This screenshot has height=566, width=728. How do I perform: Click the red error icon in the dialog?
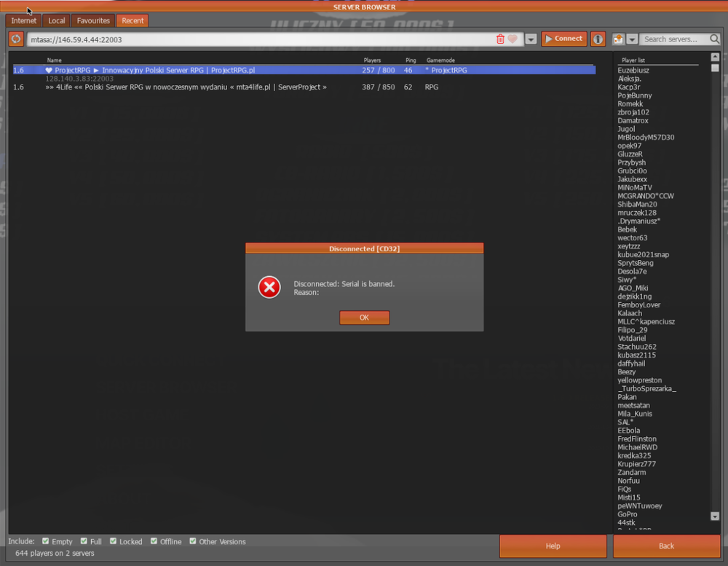click(269, 287)
